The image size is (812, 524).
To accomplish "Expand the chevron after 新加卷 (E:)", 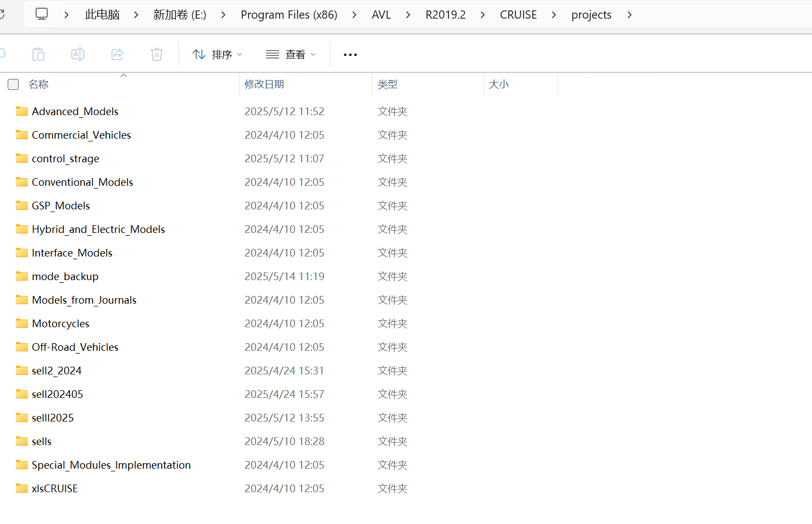I will [223, 15].
